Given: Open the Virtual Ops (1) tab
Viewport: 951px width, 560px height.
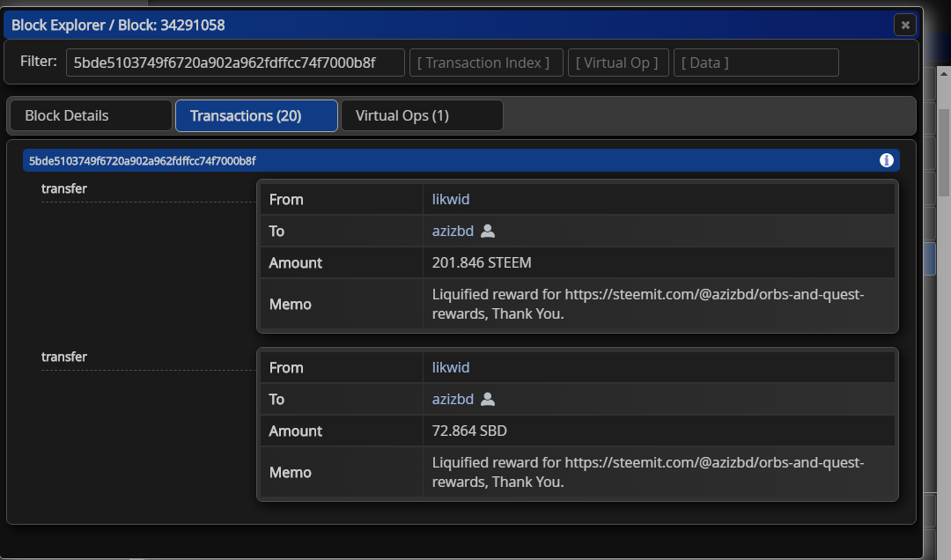Looking at the screenshot, I should tap(422, 115).
